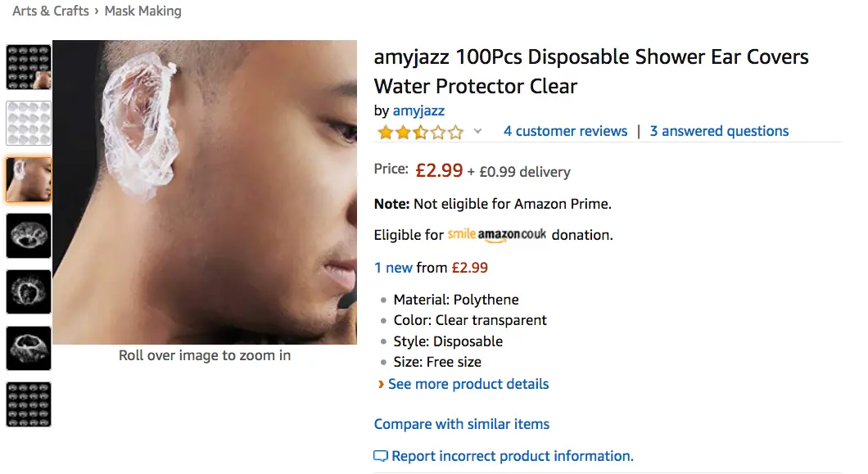Click the smile amazon.co.uk logo

[x=497, y=235]
